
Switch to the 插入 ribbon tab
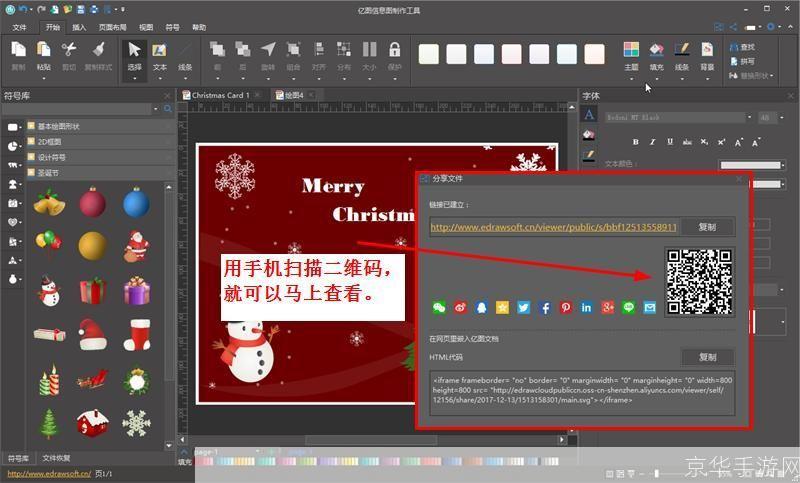click(x=79, y=27)
